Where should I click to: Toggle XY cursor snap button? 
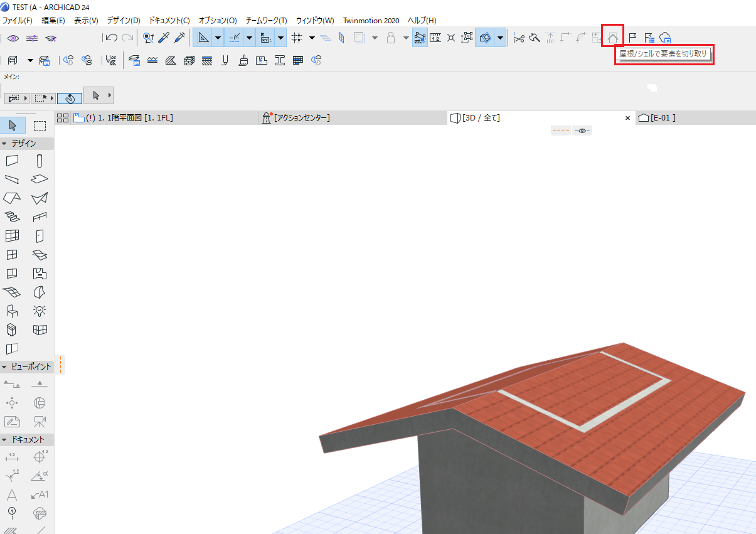[x=265, y=38]
